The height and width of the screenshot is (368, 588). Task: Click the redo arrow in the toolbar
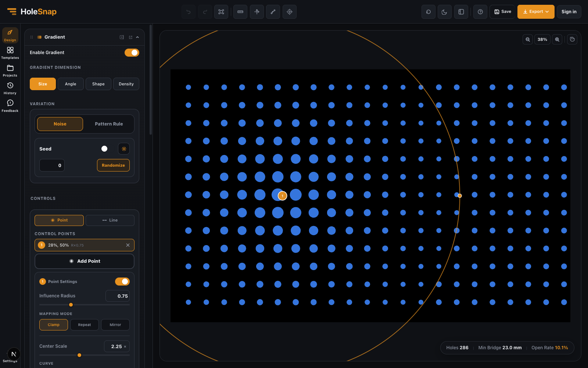(205, 12)
